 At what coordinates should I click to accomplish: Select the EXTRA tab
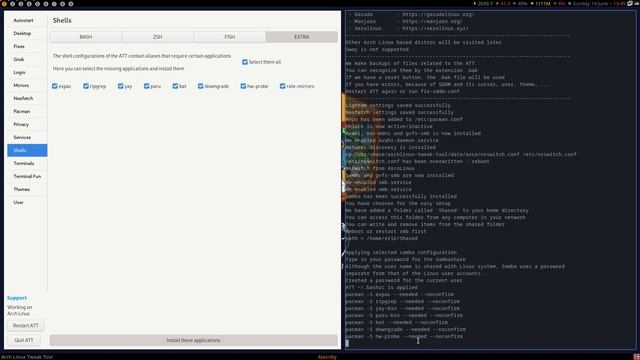pyautogui.click(x=302, y=37)
